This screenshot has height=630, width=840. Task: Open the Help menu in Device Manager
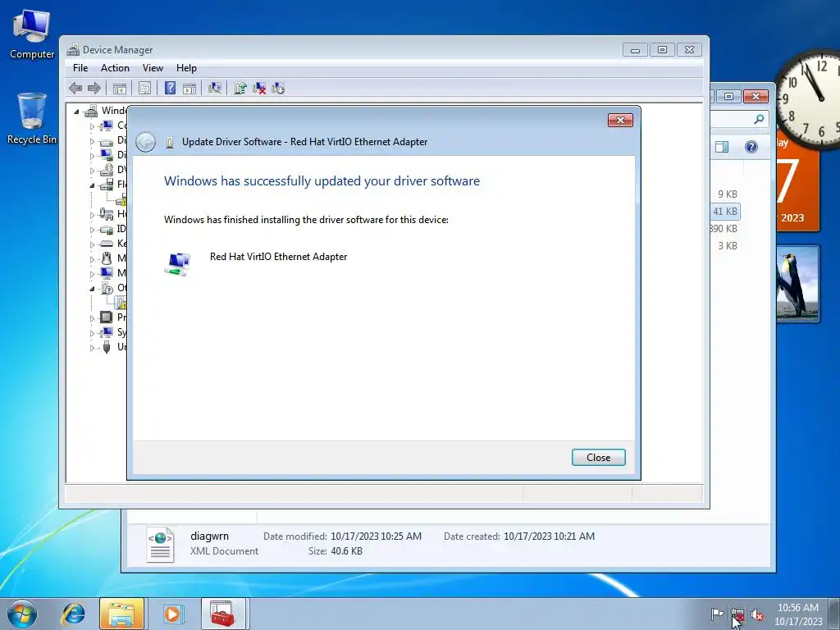click(x=186, y=68)
